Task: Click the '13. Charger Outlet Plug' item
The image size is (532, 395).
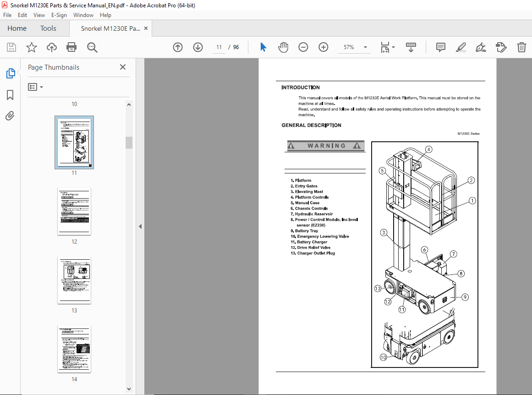Action: (313, 253)
